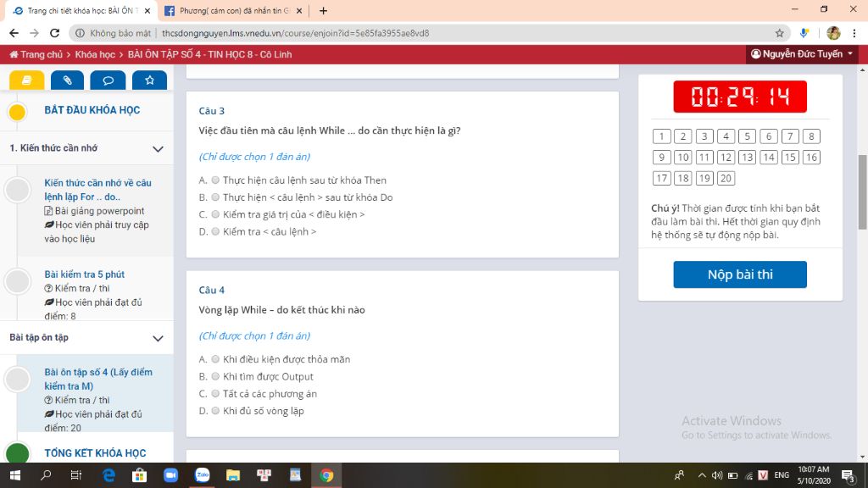
Task: Jump to question 1 in navigator
Action: [x=661, y=136]
